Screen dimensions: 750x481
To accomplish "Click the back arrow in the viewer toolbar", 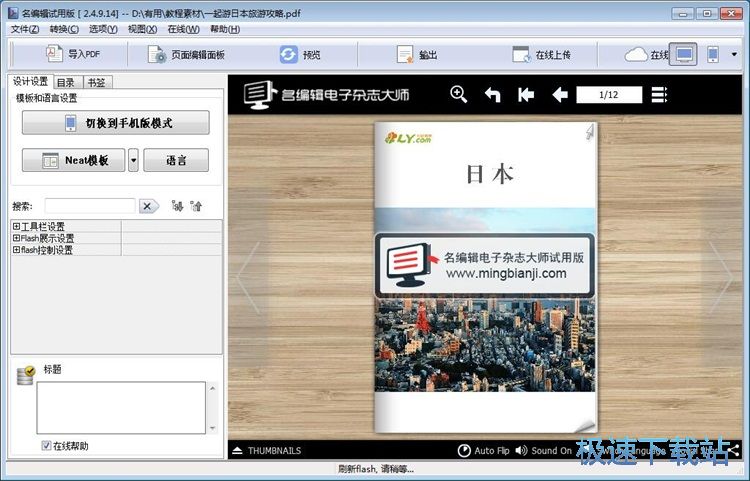I will (x=492, y=94).
